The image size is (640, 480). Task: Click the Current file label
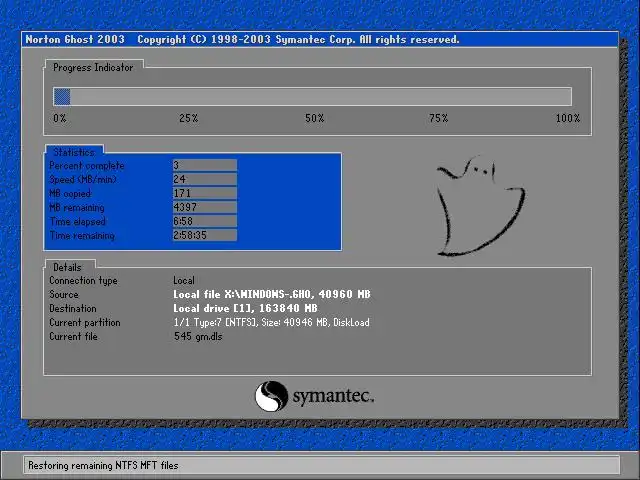click(73, 336)
